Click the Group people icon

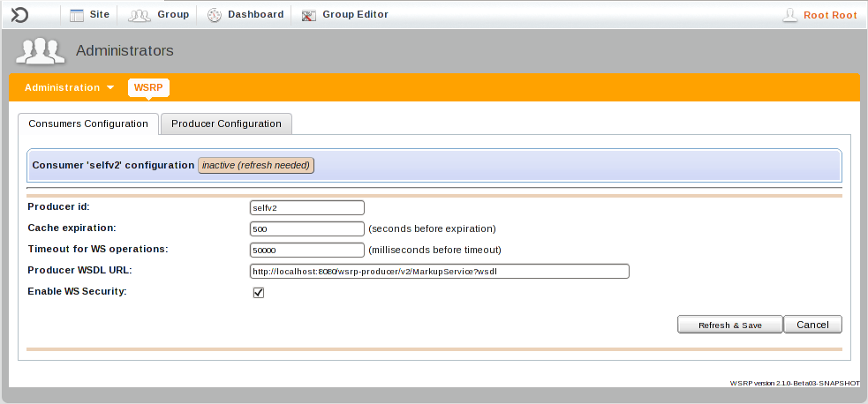click(140, 15)
